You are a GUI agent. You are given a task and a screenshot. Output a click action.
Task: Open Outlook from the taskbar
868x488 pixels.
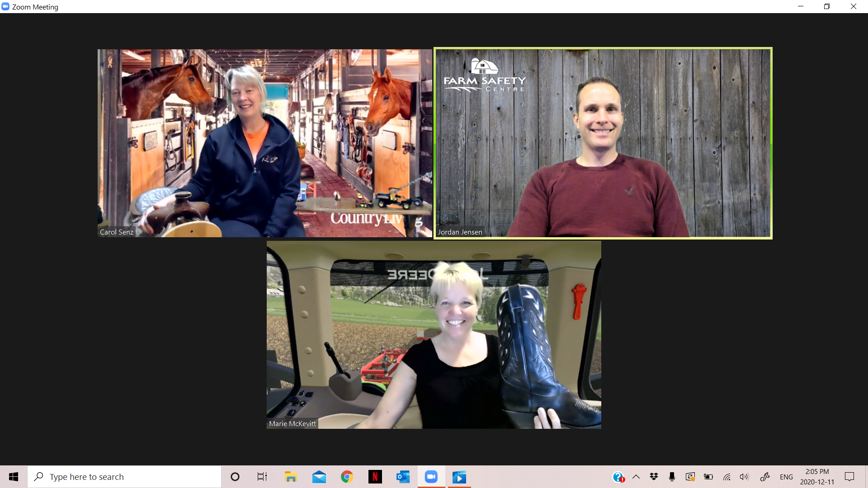(403, 477)
